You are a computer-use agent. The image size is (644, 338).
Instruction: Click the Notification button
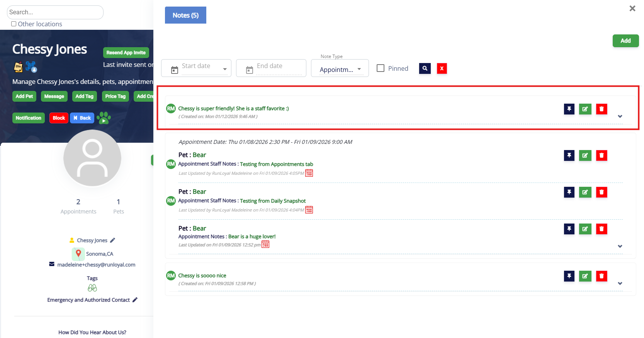pyautogui.click(x=29, y=118)
